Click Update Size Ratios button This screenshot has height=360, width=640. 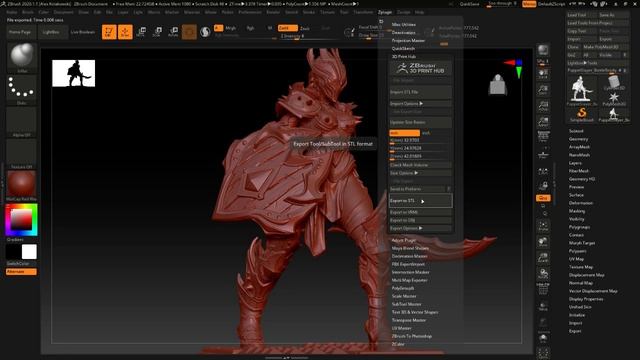click(x=420, y=122)
